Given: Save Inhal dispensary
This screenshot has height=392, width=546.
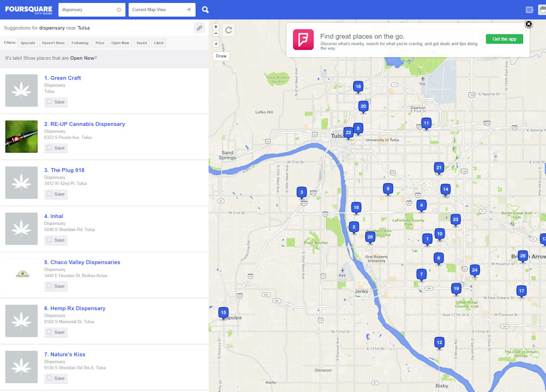Looking at the screenshot, I should pos(56,240).
